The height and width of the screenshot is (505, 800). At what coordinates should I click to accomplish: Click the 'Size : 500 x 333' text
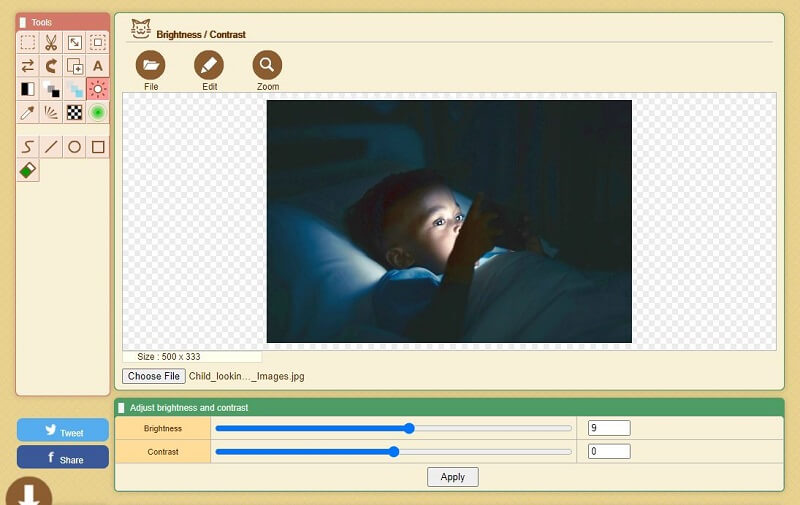click(168, 357)
